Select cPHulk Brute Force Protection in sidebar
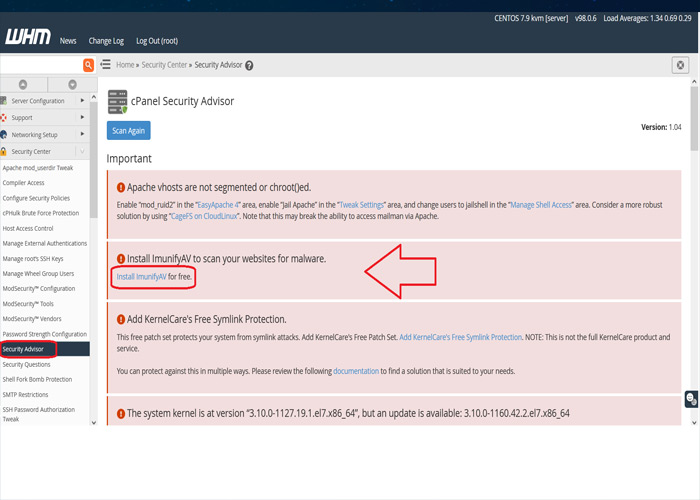700x500 pixels. pyautogui.click(x=41, y=213)
